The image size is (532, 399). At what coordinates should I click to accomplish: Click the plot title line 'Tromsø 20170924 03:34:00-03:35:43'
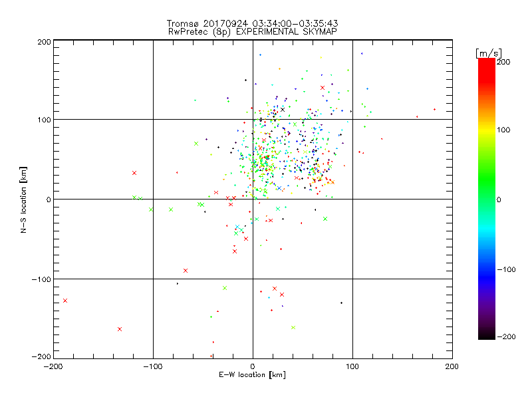(x=252, y=23)
